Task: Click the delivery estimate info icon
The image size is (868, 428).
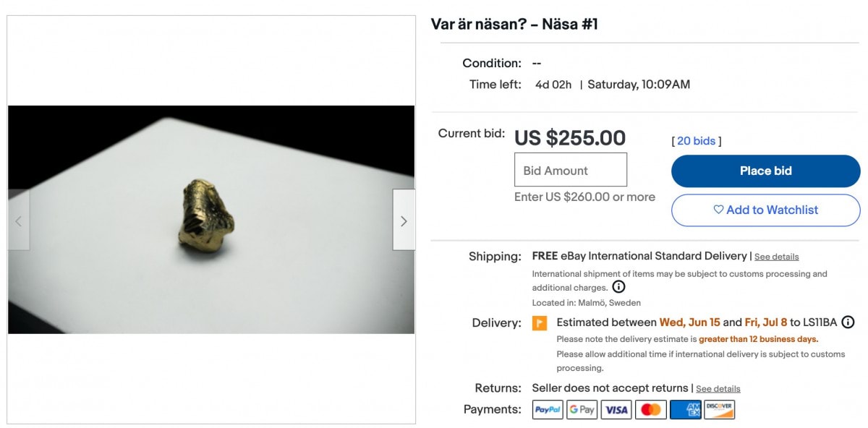Action: pos(848,322)
